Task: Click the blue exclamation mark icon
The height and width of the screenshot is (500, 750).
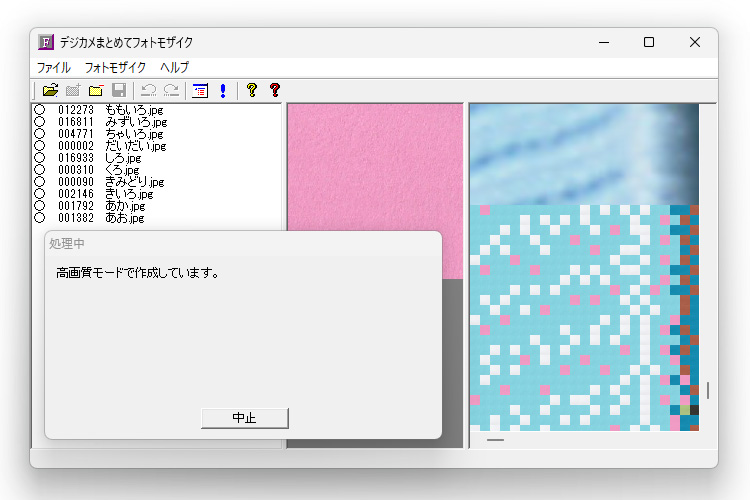Action: (x=222, y=91)
